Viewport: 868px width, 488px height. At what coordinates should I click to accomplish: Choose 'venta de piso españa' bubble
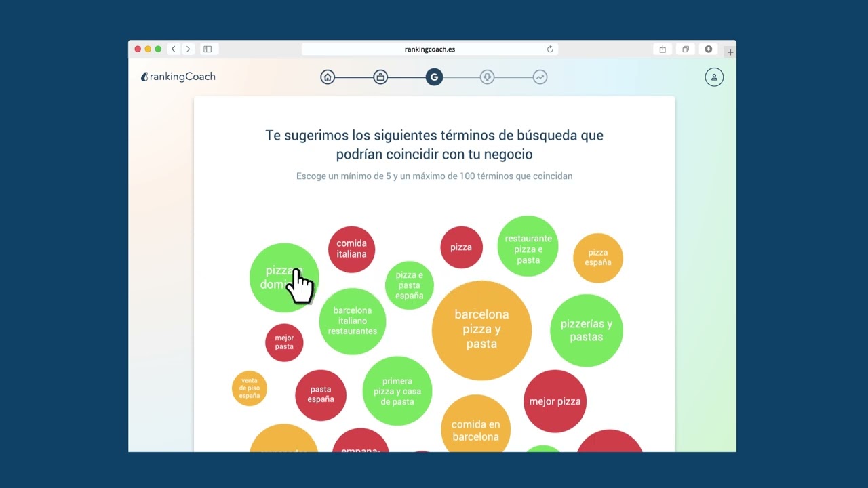pos(250,388)
